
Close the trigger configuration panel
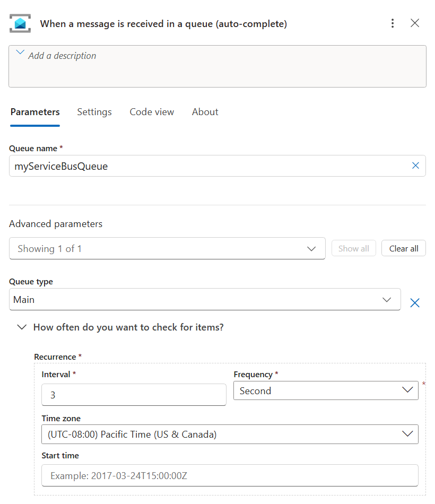pos(415,23)
